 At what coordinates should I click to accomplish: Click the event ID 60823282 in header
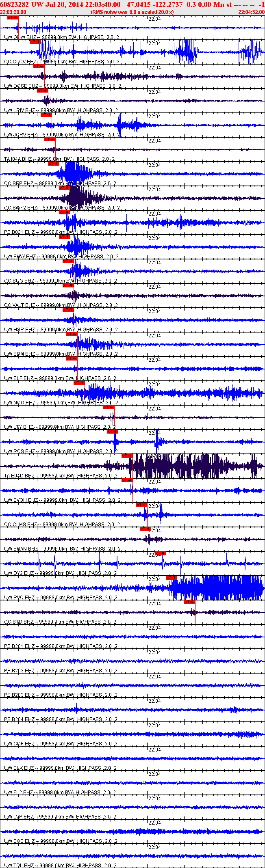14,4
